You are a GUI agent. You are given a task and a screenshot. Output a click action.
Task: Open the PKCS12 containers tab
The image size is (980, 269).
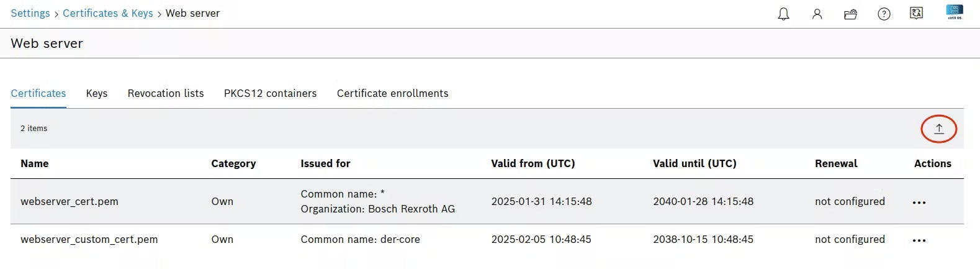pos(270,93)
